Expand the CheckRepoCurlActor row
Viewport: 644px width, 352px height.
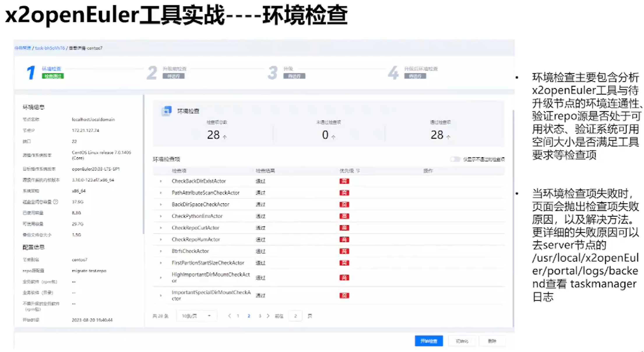tap(161, 228)
